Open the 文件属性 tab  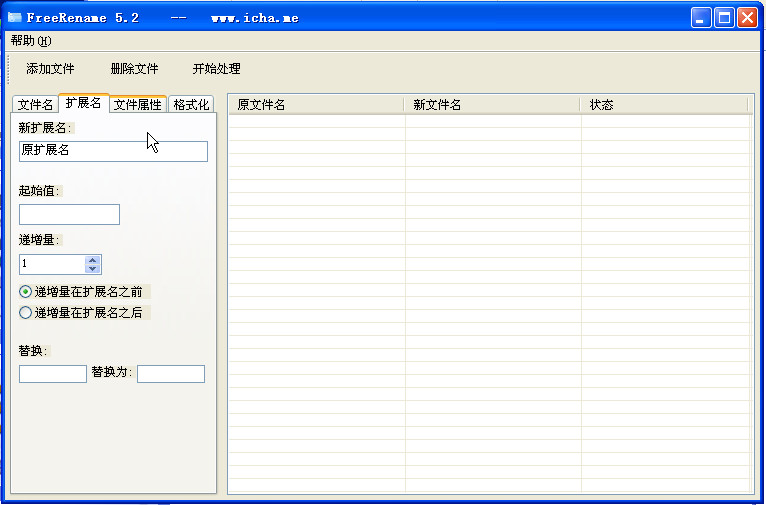(x=138, y=105)
